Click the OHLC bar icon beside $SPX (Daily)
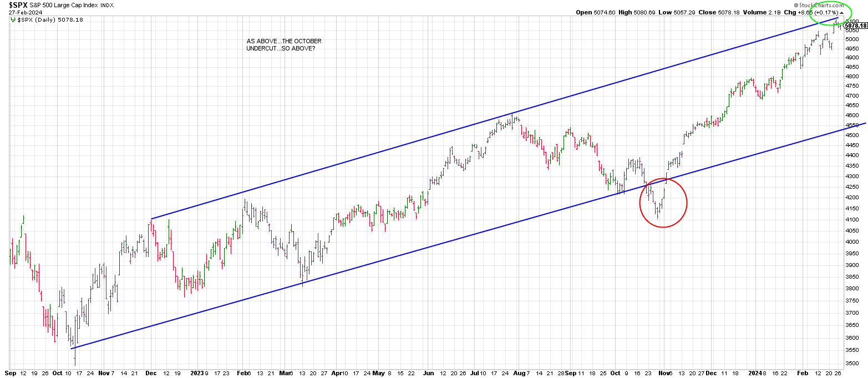 coord(13,19)
